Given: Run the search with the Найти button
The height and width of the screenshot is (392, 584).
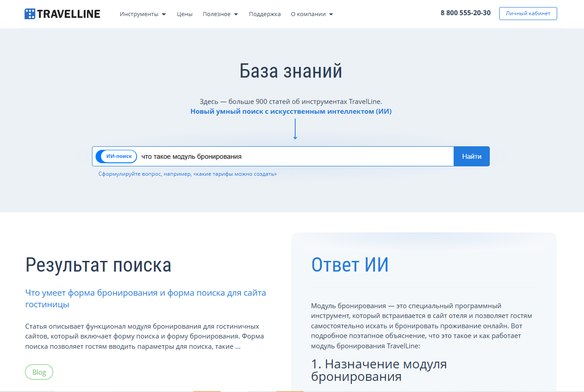Looking at the screenshot, I should click(471, 157).
